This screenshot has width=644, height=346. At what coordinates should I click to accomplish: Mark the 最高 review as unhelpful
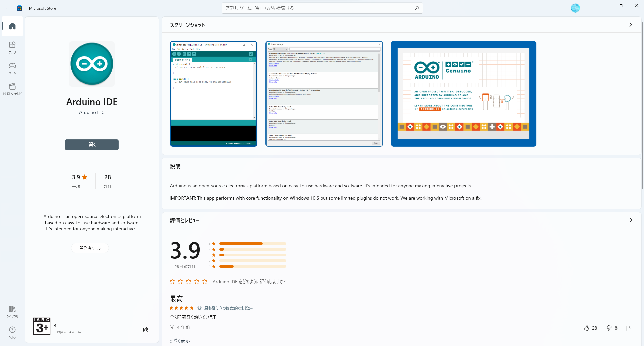(612, 328)
